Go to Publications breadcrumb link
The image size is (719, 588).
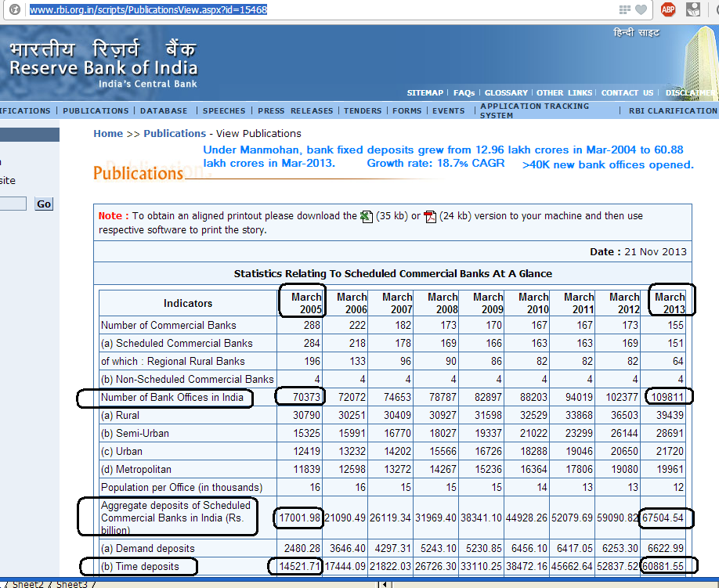click(x=175, y=133)
